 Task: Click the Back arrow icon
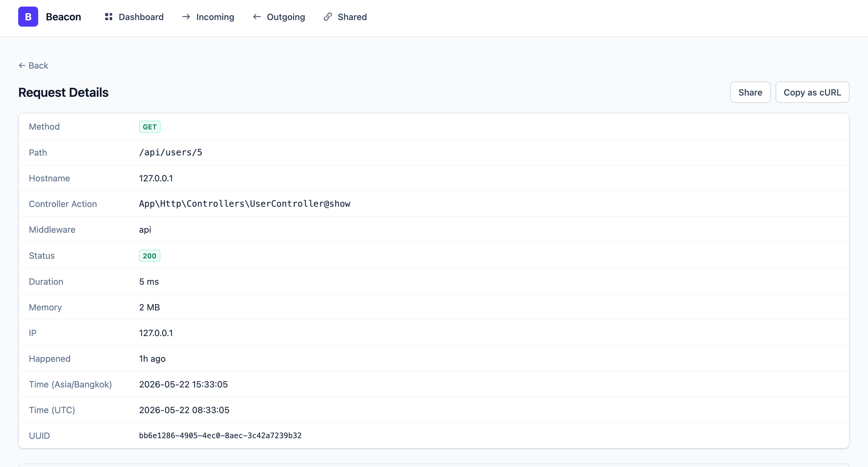point(22,65)
